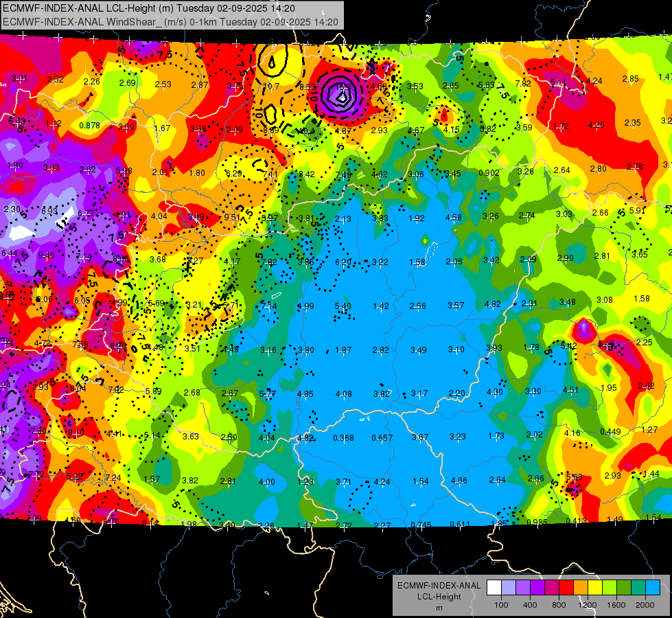
Task: Click the wind shear value 6.29
Action: point(233,174)
